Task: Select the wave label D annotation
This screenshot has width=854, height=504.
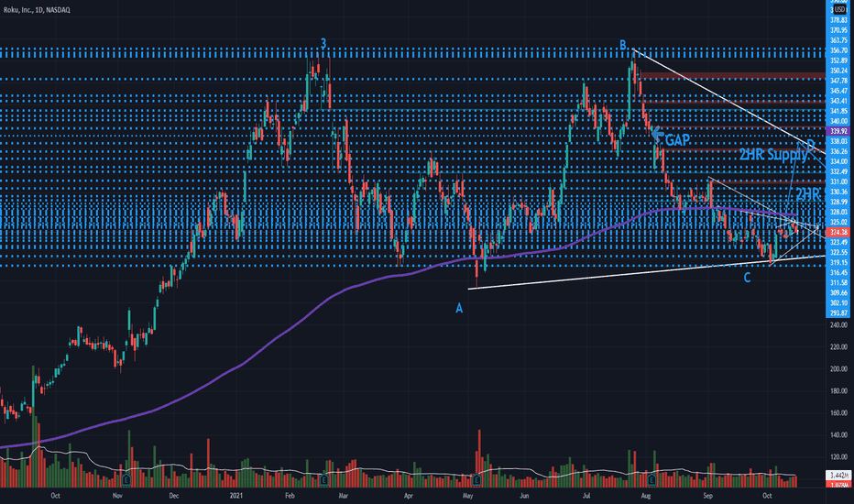Action: pyautogui.click(x=810, y=145)
